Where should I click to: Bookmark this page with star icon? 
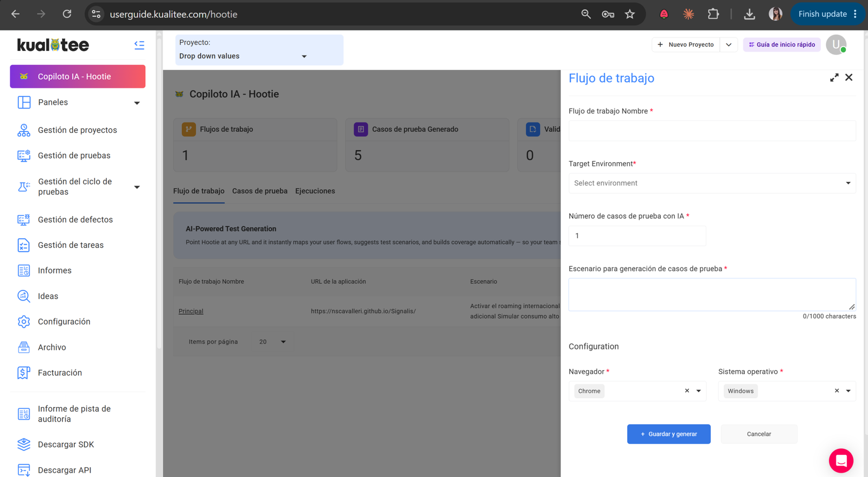click(x=630, y=14)
